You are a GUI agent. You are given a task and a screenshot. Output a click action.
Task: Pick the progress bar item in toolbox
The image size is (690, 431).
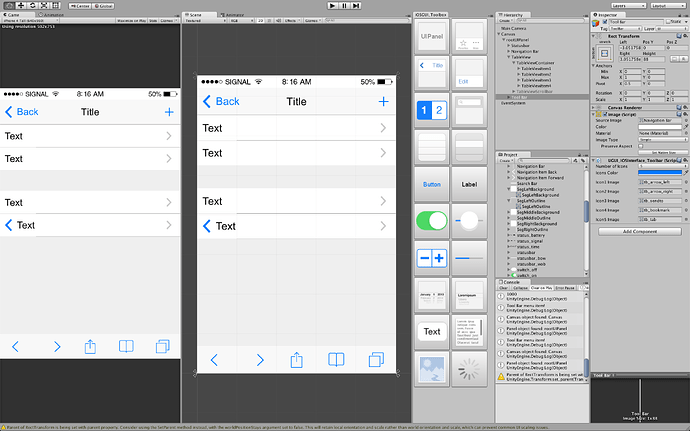pos(469,258)
